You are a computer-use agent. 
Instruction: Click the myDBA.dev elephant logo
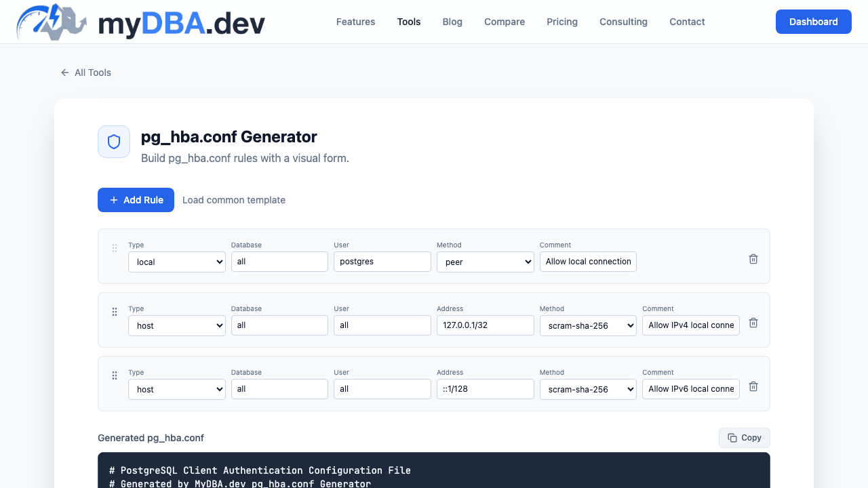coord(53,22)
